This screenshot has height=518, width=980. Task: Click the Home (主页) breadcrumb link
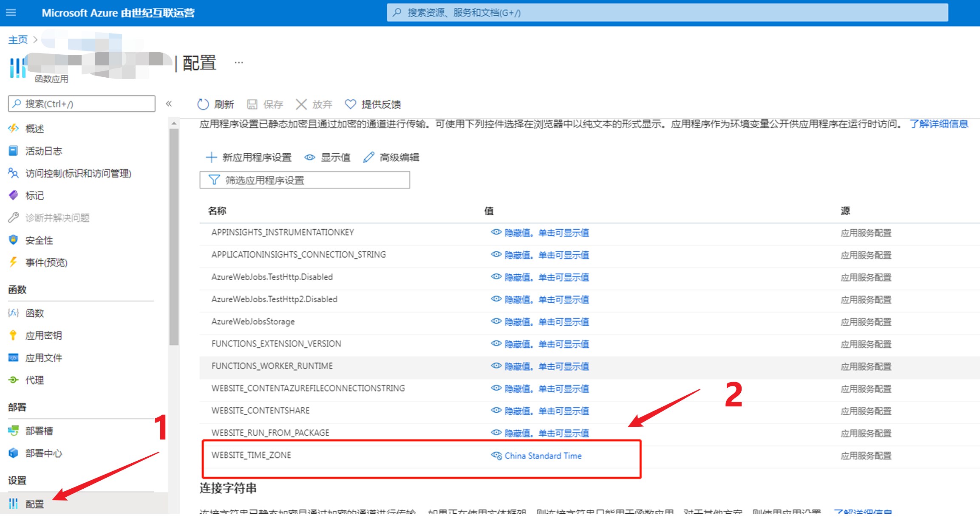tap(18, 40)
